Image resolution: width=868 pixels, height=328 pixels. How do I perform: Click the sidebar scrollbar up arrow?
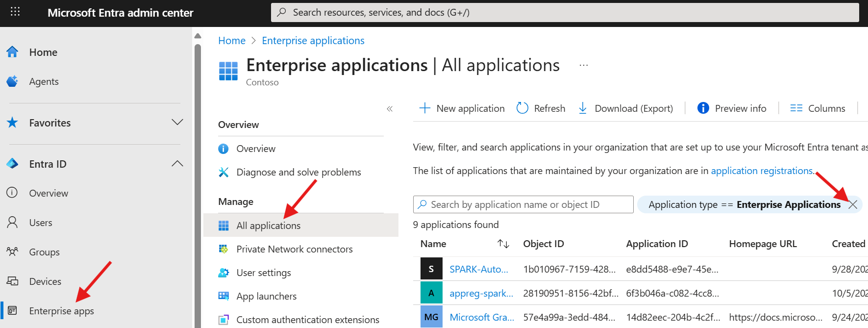pos(198,36)
